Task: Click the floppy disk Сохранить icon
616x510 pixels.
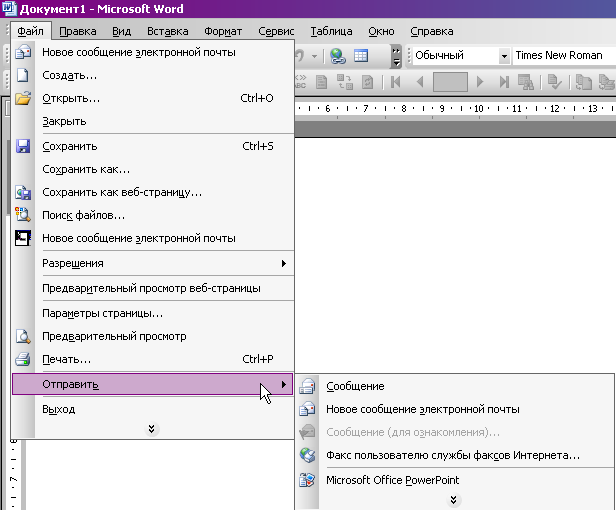Action: 23,146
